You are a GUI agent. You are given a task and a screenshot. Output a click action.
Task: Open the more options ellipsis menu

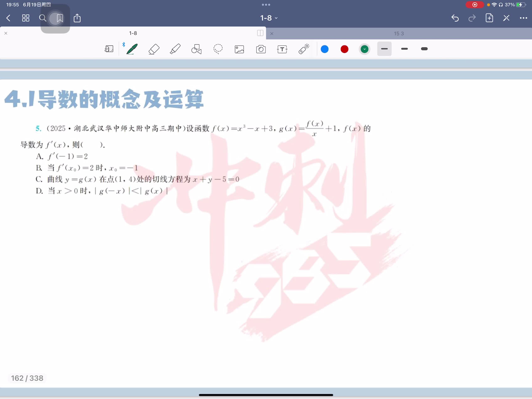tap(523, 18)
